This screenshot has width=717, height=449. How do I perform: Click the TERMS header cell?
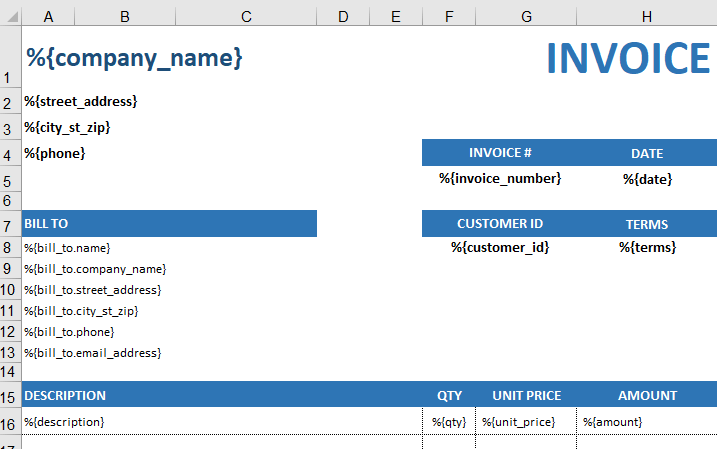coord(647,224)
